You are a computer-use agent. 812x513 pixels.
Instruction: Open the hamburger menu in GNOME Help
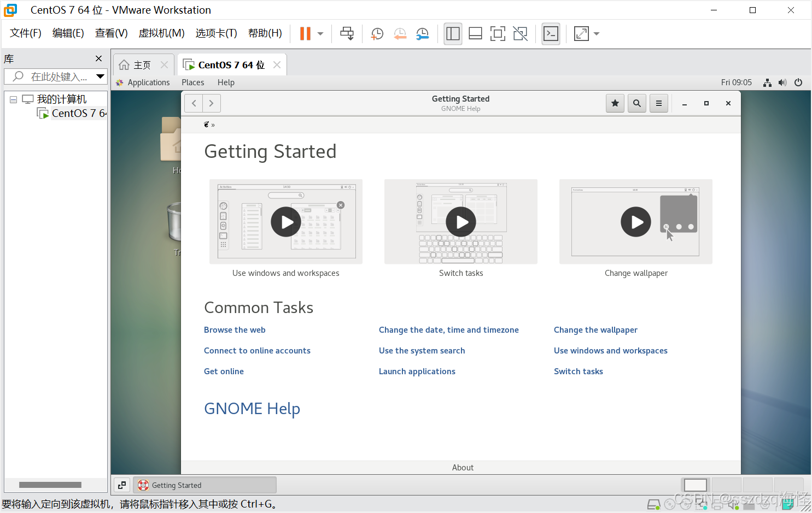click(659, 103)
